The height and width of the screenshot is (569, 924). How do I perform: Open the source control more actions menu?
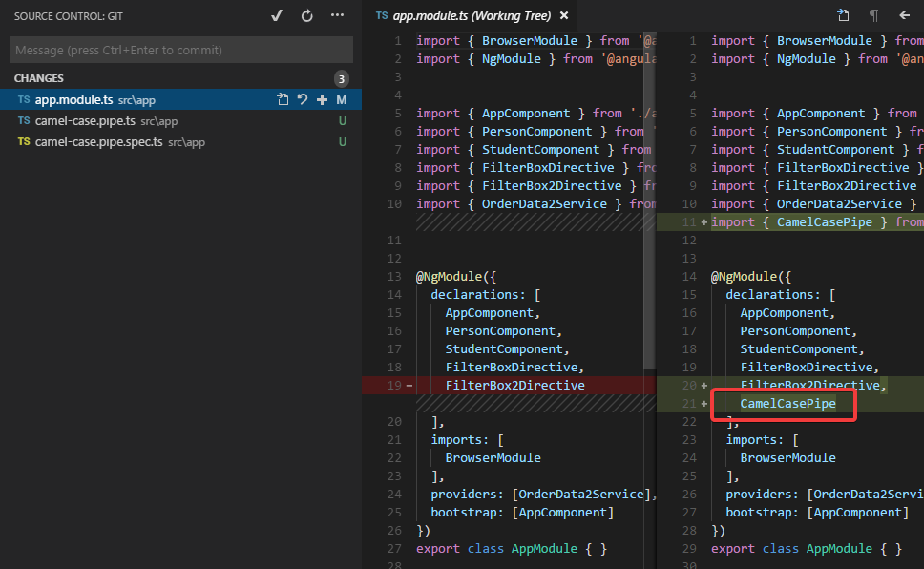point(336,16)
